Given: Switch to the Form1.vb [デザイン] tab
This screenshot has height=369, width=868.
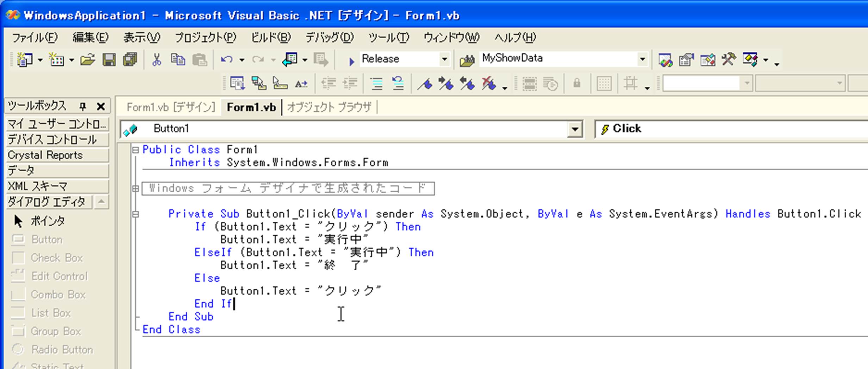Looking at the screenshot, I should (x=171, y=107).
